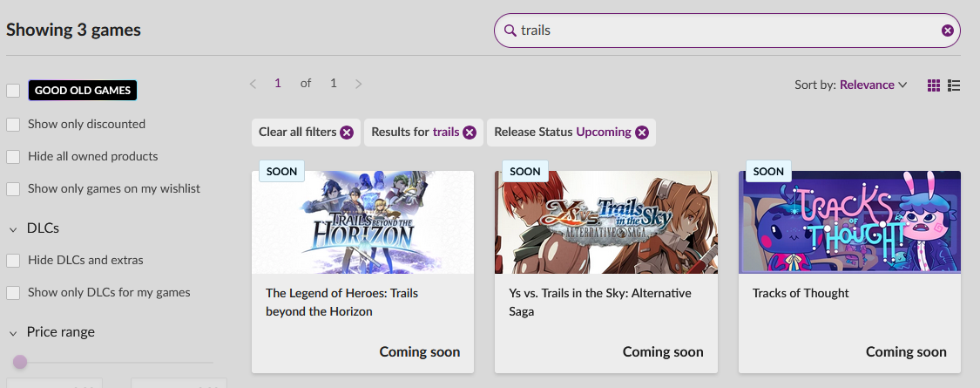The width and height of the screenshot is (980, 388).
Task: Enable Show only discounted
Action: pyautogui.click(x=13, y=125)
